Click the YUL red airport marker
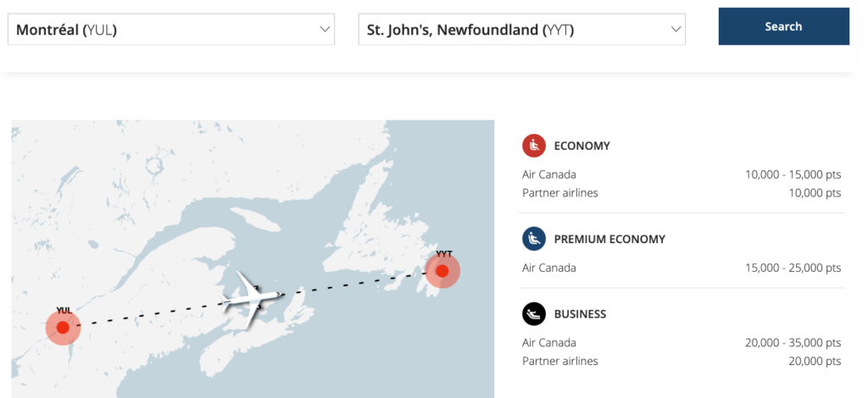Viewport: 868px width, 398px height. (x=63, y=328)
